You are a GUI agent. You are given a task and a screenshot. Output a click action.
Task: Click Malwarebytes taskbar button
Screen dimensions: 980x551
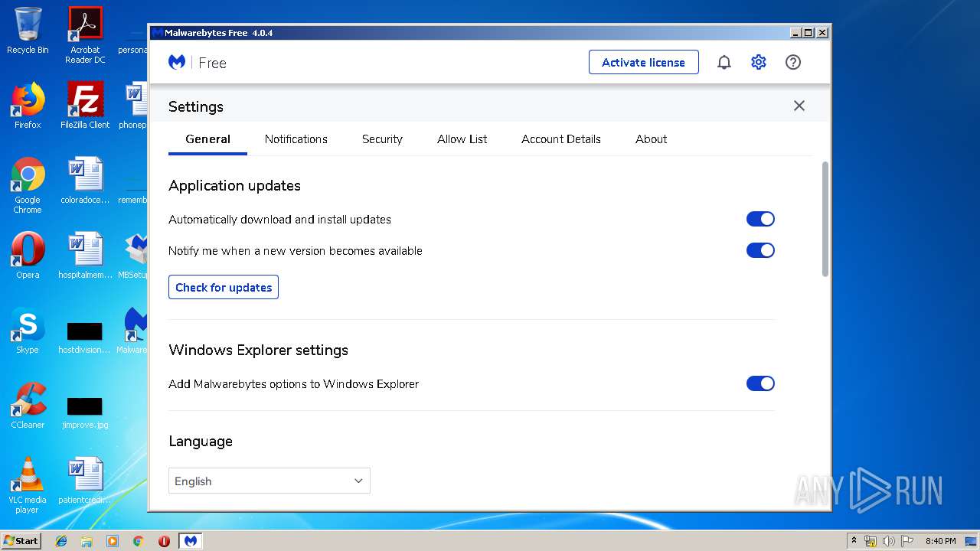click(x=190, y=541)
